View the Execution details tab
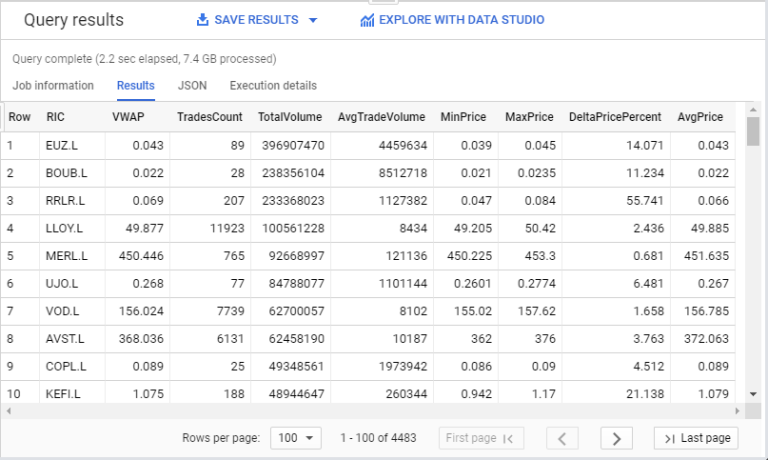This screenshot has width=768, height=460. [x=273, y=86]
